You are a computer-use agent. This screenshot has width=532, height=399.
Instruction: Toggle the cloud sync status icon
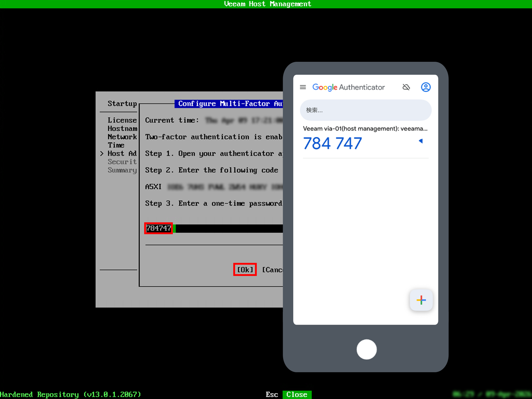pyautogui.click(x=406, y=87)
